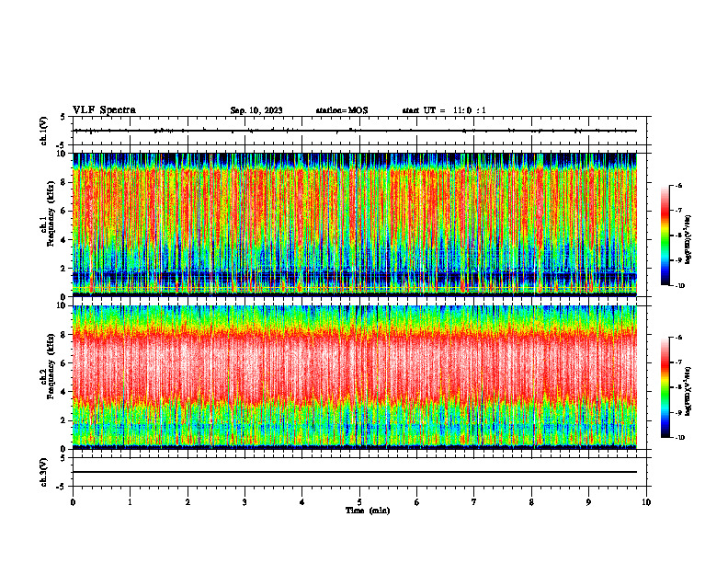Click the 'ch.1(V)' axis label at top
The width and height of the screenshot is (728, 563).
pyautogui.click(x=44, y=131)
